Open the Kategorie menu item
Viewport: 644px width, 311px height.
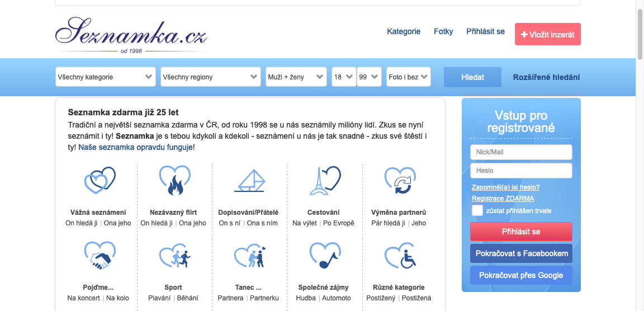[404, 32]
